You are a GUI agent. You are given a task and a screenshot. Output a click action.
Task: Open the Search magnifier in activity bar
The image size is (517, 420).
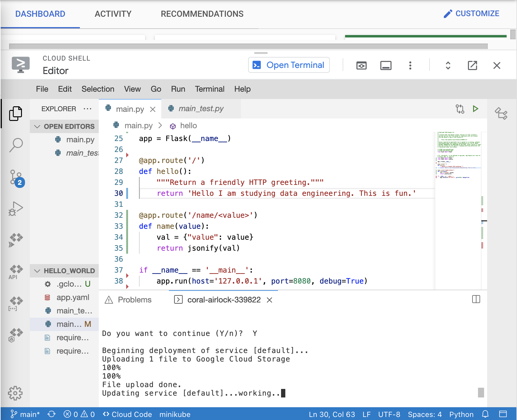[16, 145]
